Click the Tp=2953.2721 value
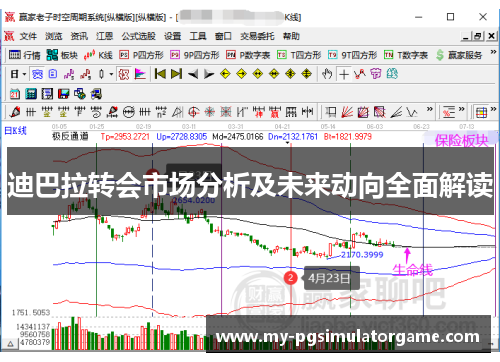The image size is (500, 362). click(125, 136)
